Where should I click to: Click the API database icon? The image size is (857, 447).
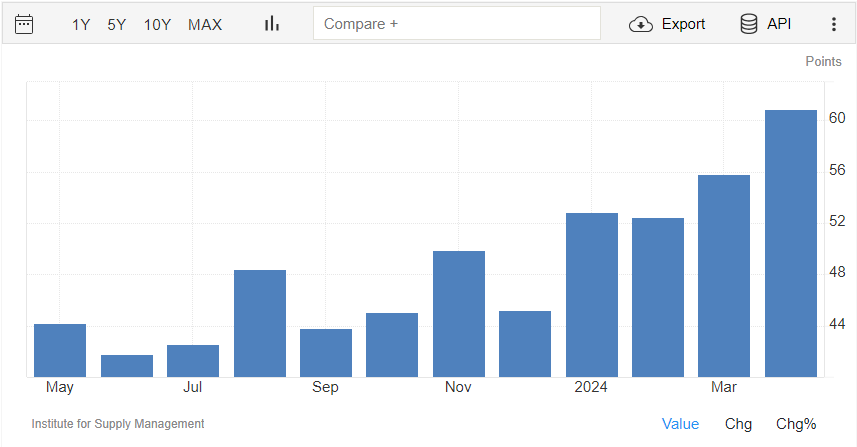(749, 24)
